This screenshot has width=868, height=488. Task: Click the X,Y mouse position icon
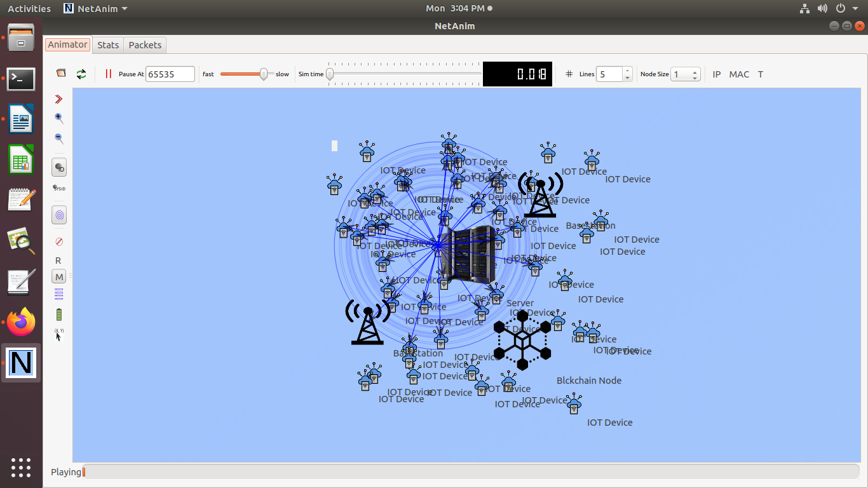coord(59,335)
